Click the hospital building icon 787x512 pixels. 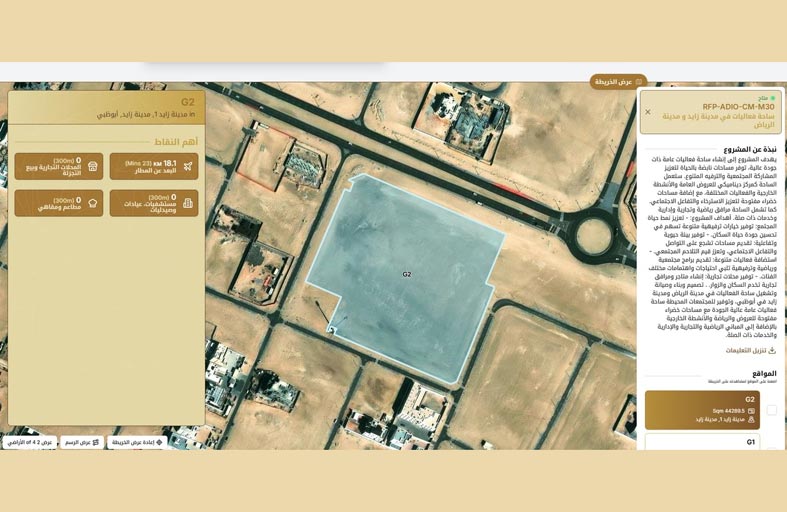pos(188,203)
